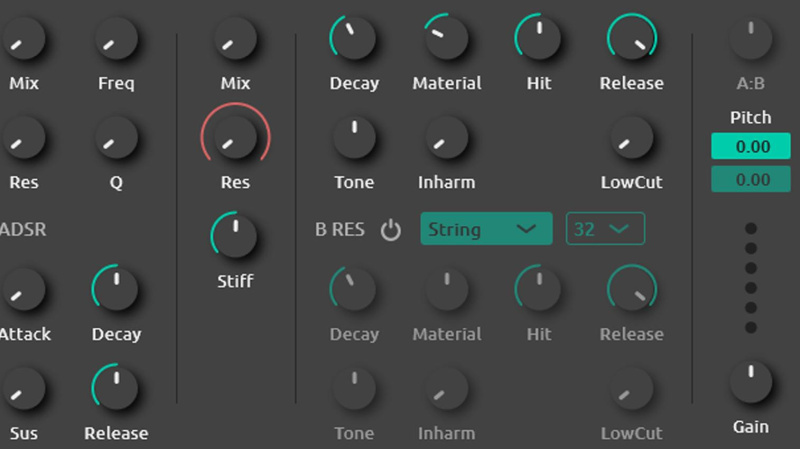The width and height of the screenshot is (800, 449).
Task: Click the Sus knob
Action: pyautogui.click(x=23, y=388)
